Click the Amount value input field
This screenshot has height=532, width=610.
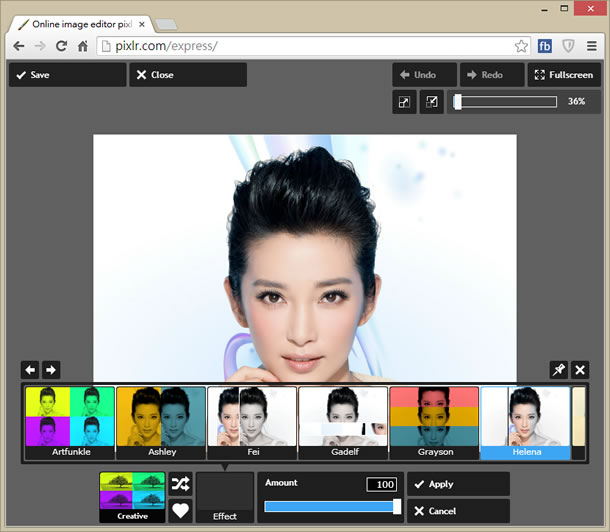(x=381, y=484)
